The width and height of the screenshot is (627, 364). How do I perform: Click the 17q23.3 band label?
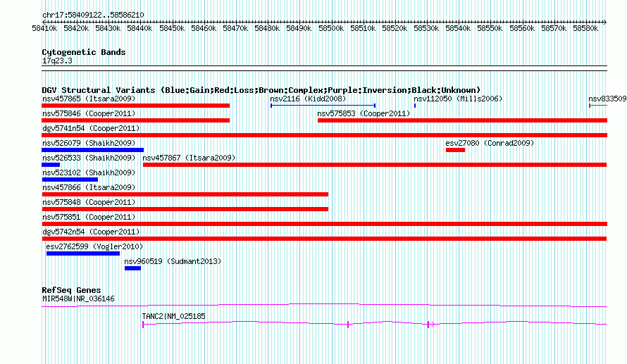57,61
